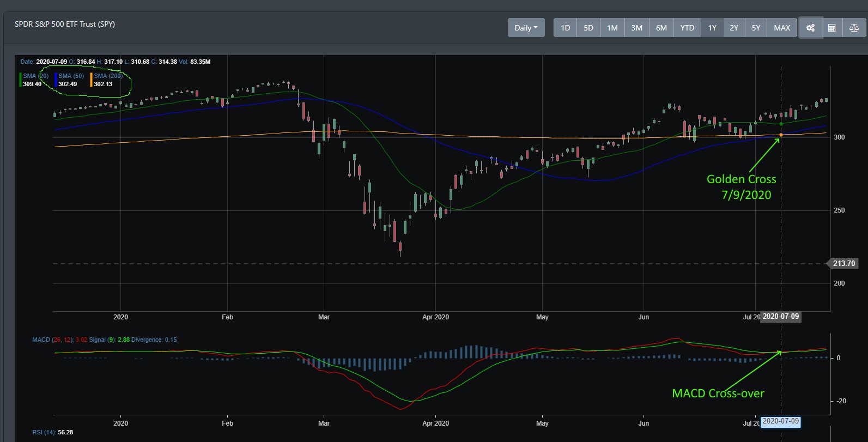Click the SMA 200 value 302.13

click(x=103, y=84)
